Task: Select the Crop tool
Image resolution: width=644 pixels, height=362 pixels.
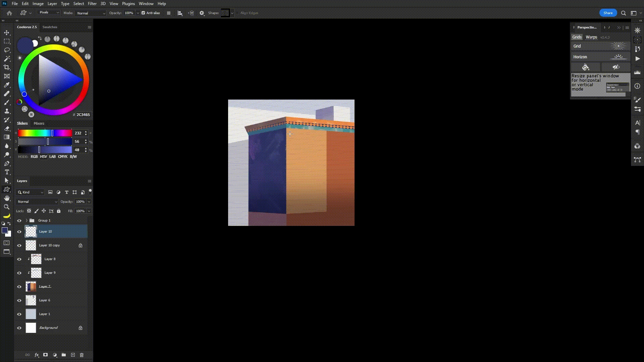Action: point(7,67)
